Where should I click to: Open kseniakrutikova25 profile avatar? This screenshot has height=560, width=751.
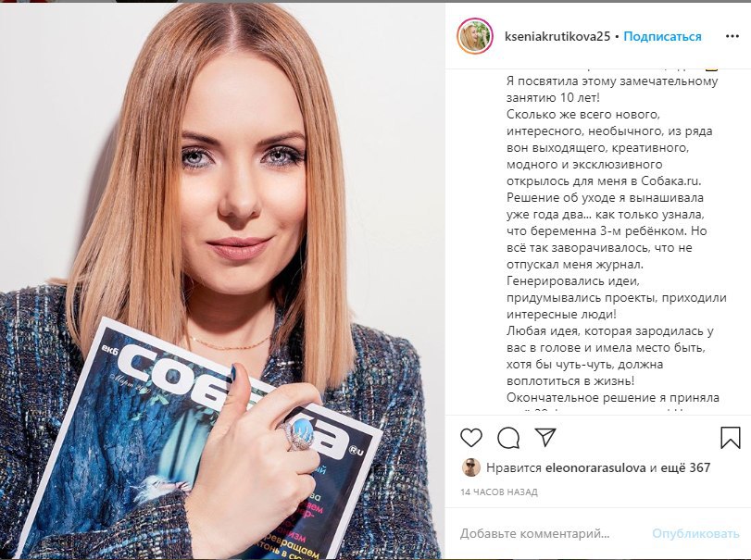(x=475, y=36)
